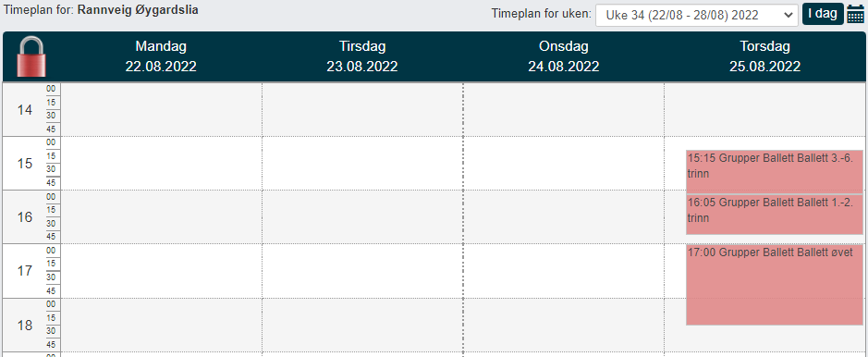Click the 17:45 quarter marker
The image size is (868, 357).
coord(52,290)
